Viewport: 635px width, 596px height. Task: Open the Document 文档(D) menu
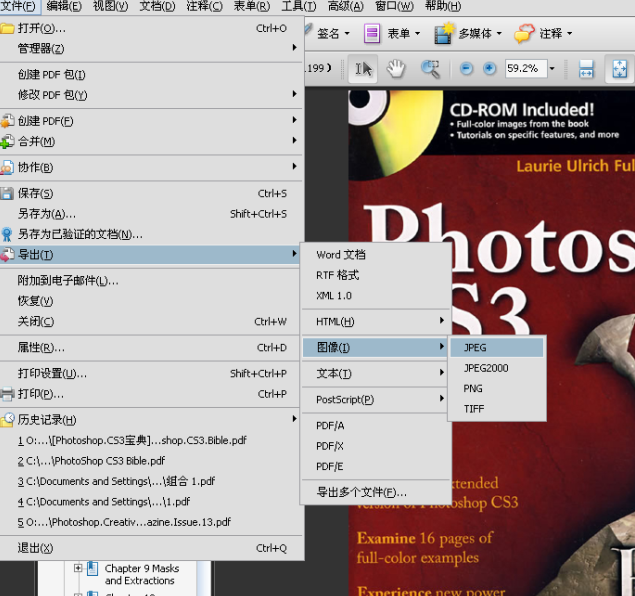158,6
